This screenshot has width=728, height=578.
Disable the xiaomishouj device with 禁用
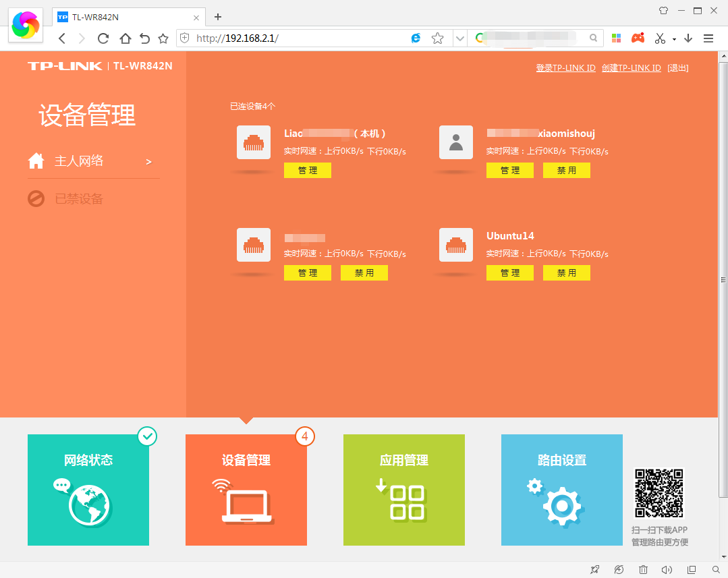pos(566,170)
